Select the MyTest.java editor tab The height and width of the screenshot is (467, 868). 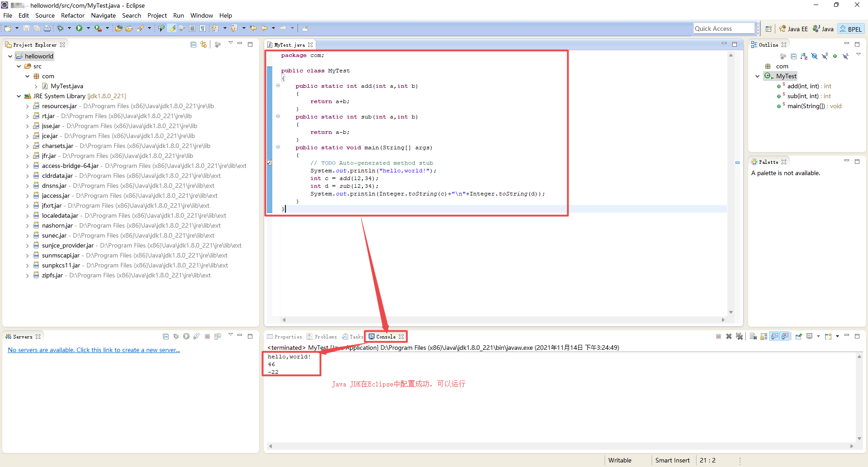(x=289, y=45)
